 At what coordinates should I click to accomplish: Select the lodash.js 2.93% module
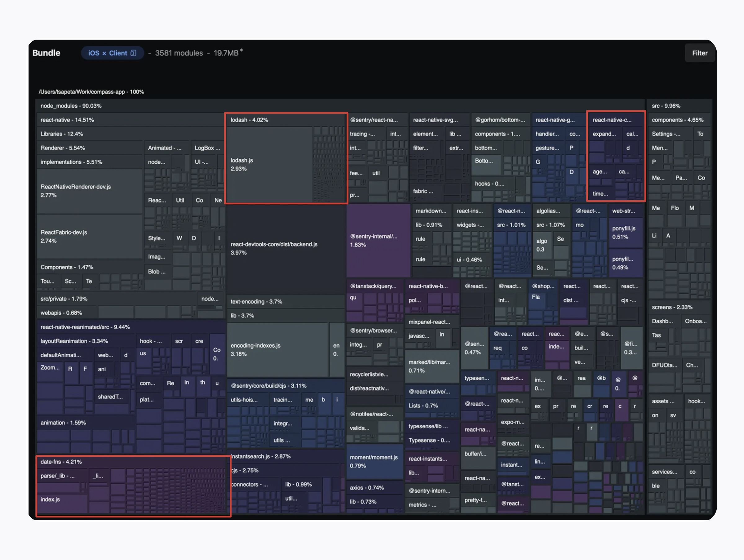pyautogui.click(x=269, y=165)
